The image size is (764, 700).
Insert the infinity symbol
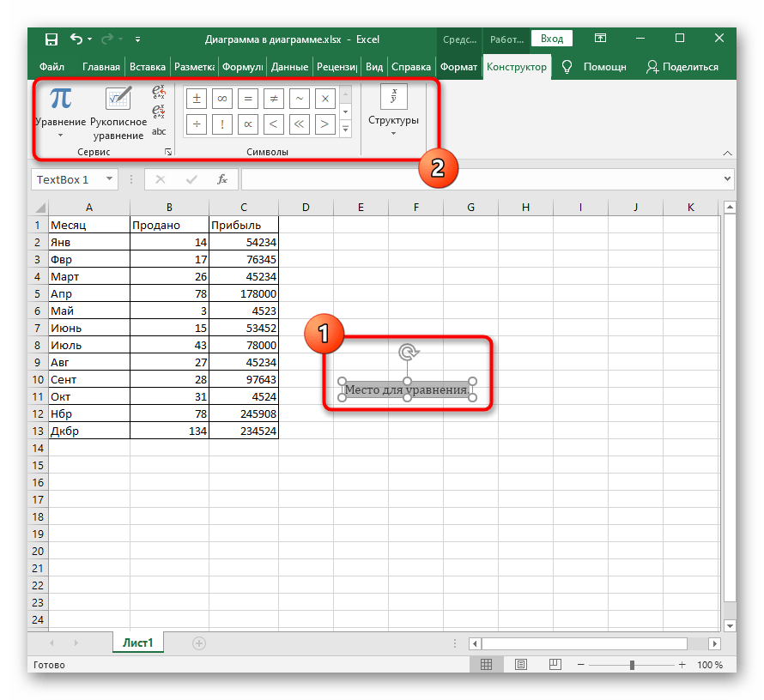pos(221,99)
